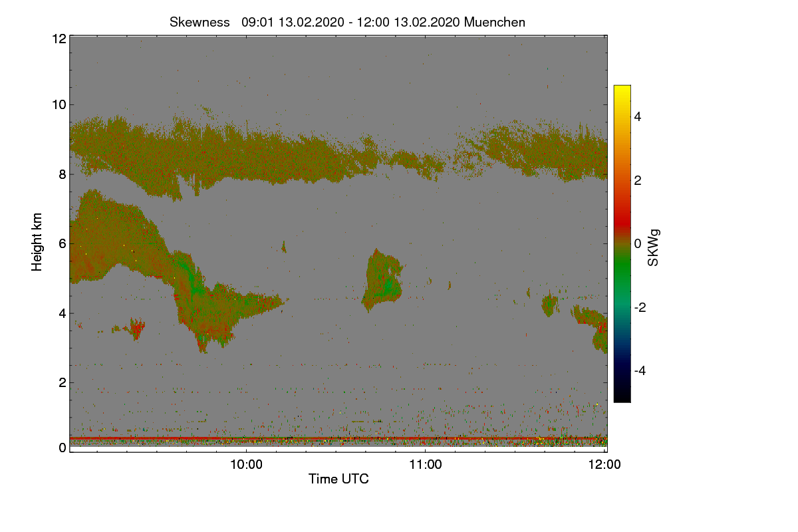Screen dimensions: 798x532
Task: Select the Height km axis label
Action: click(37, 242)
